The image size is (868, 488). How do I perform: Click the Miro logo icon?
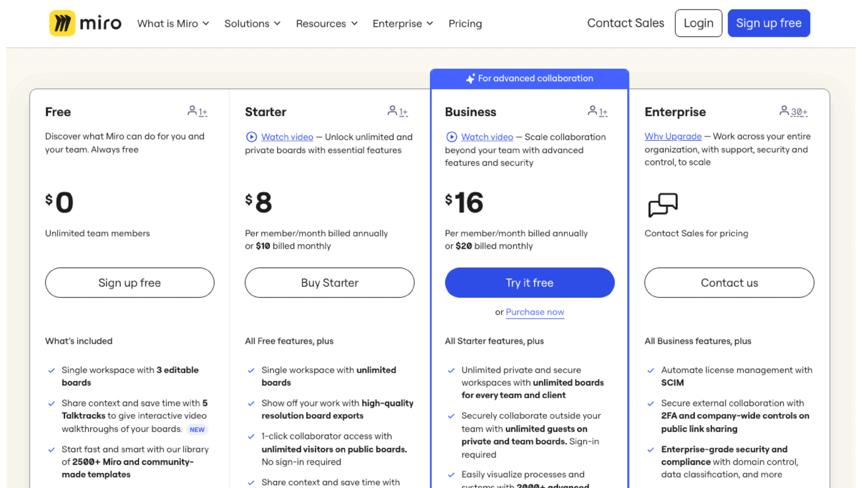(62, 23)
